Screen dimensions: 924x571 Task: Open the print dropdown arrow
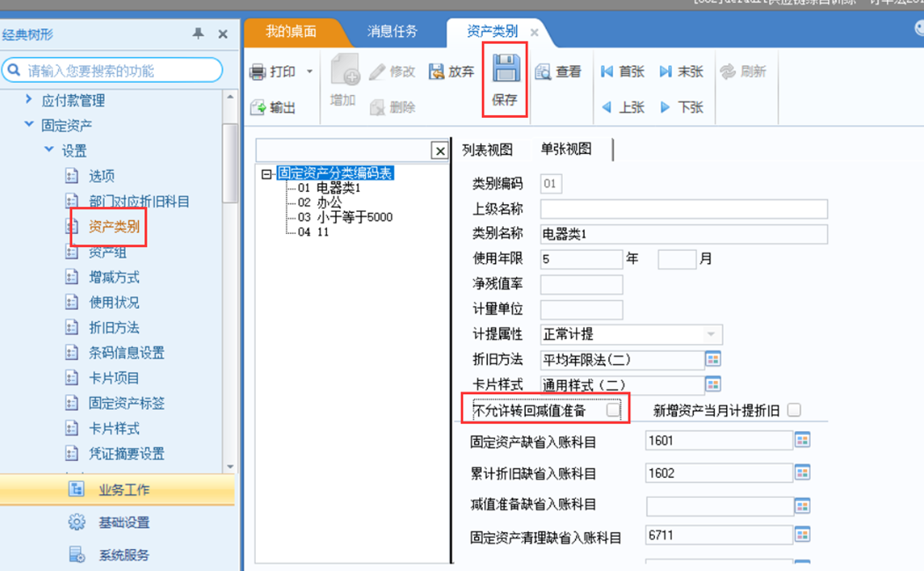click(309, 72)
